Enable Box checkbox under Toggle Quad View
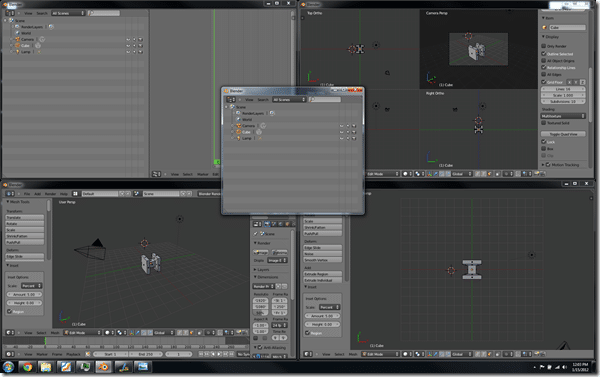Image resolution: width=600 pixels, height=377 pixels. click(543, 149)
